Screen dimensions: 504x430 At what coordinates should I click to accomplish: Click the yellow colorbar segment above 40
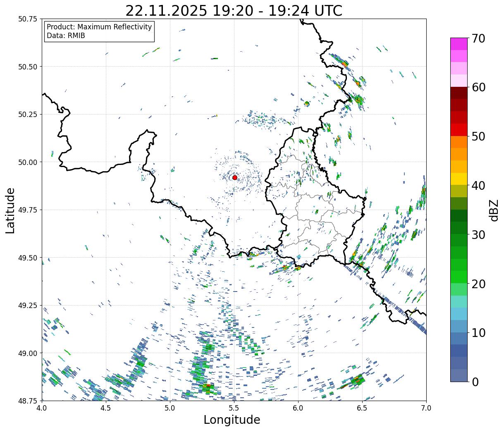coord(459,179)
